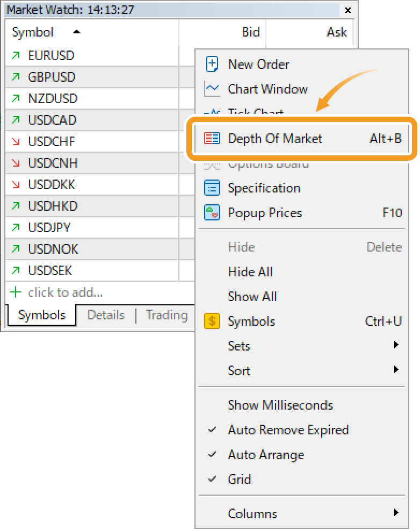Image resolution: width=420 pixels, height=529 pixels.
Task: Open the Chart Window via its icon
Action: 212,89
